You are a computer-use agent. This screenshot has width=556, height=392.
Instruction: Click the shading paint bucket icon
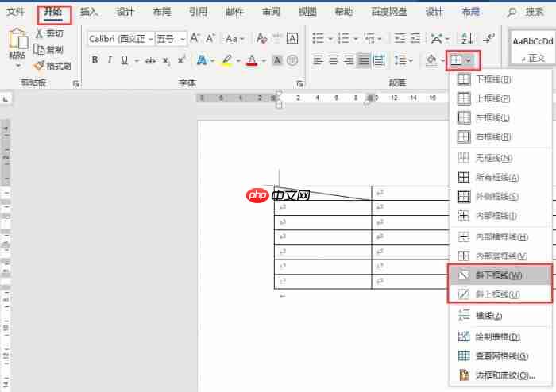431,60
